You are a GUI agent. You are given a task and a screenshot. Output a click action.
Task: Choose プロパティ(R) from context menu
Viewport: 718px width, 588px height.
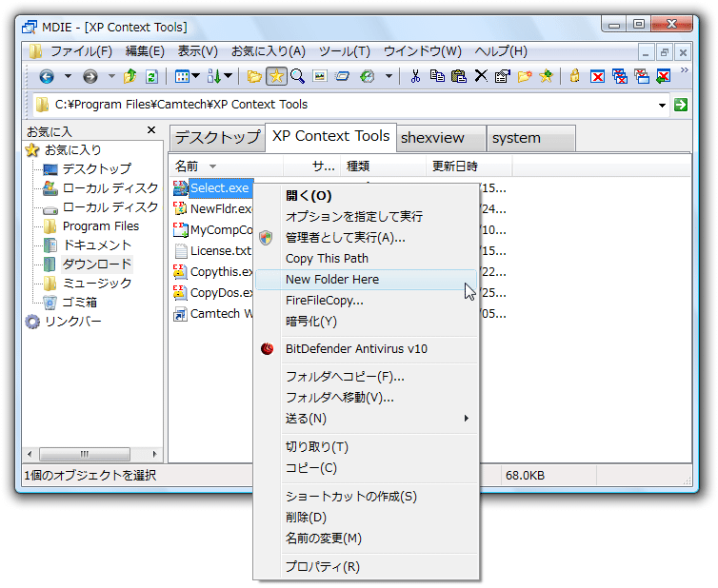tap(366, 567)
